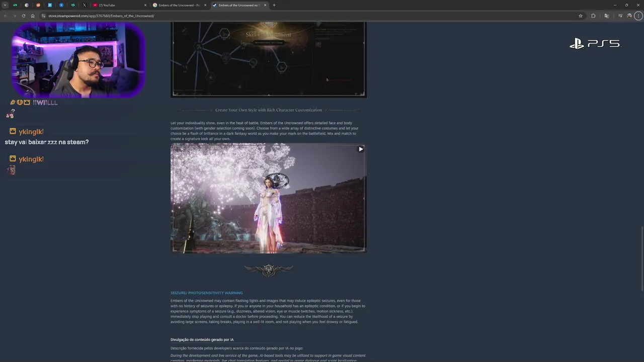This screenshot has width=644, height=362.
Task: Focus the address bar with Steam URL
Action: [x=312, y=16]
